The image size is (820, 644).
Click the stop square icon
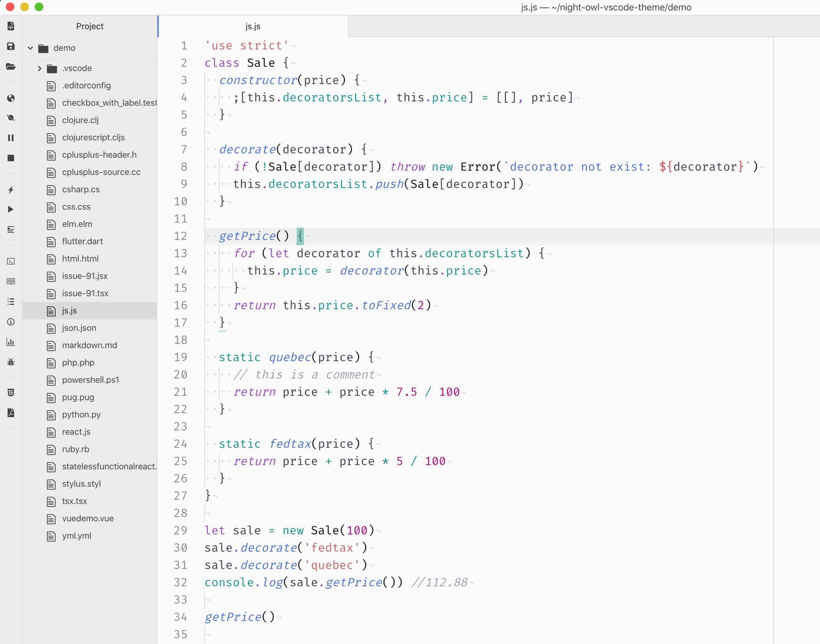(10, 158)
